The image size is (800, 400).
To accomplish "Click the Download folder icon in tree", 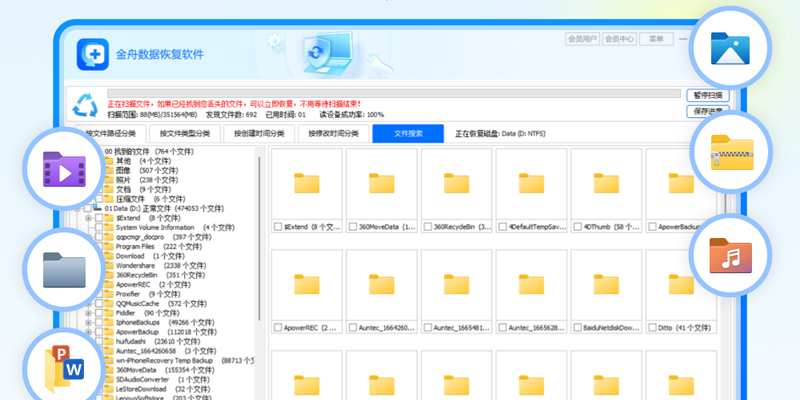I will pyautogui.click(x=109, y=256).
